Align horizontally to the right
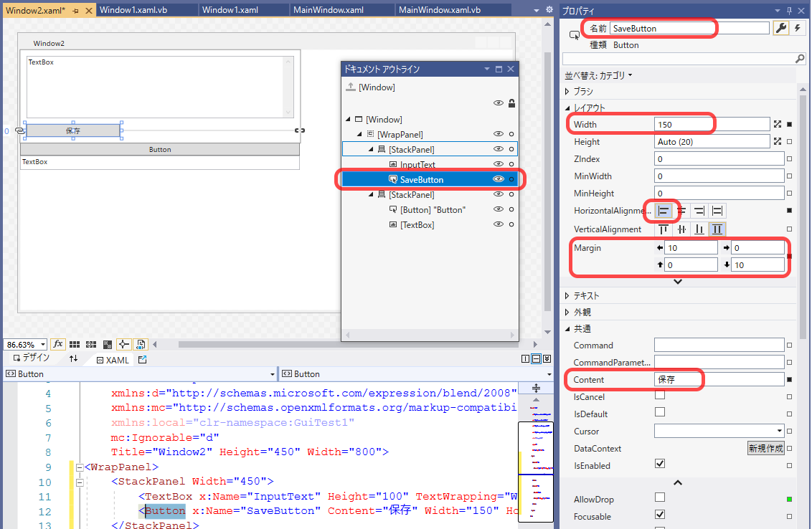 [x=699, y=211]
